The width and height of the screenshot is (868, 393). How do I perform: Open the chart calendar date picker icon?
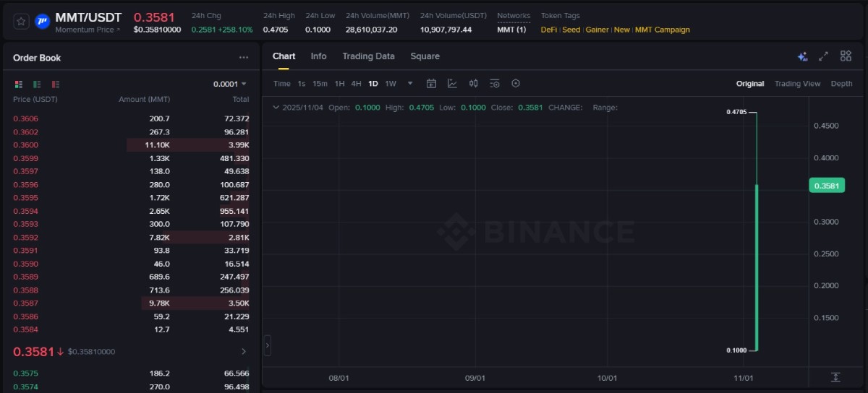tap(431, 84)
